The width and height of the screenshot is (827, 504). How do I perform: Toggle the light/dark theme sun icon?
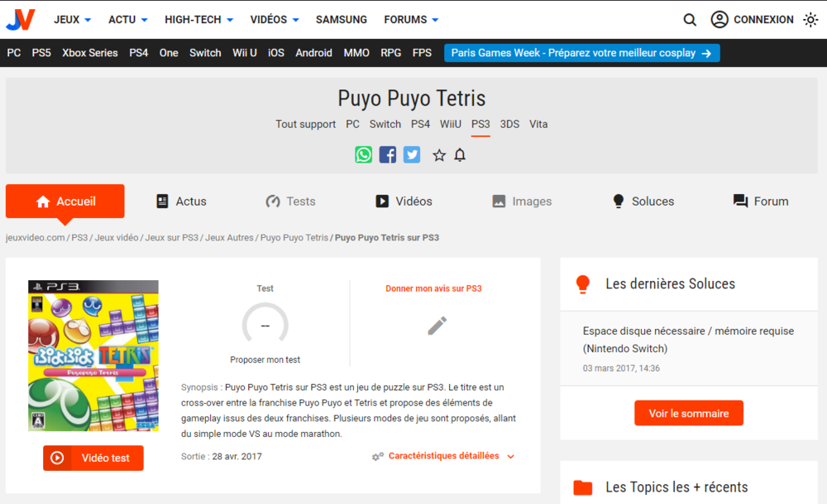pos(810,20)
